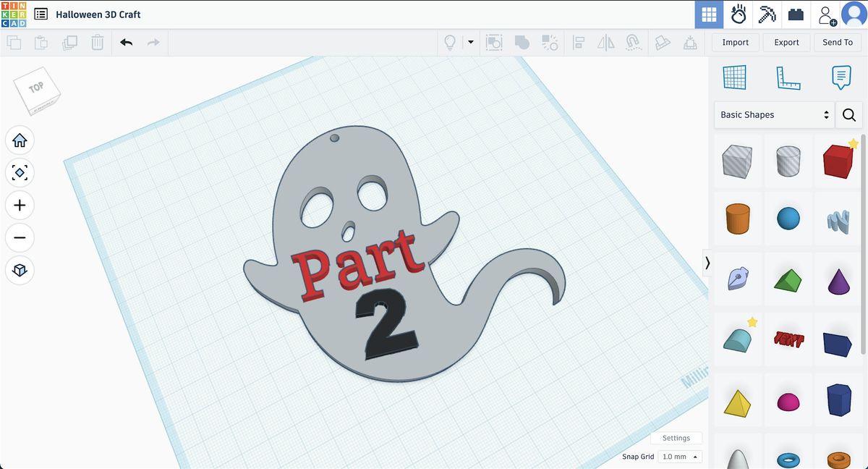
Task: Click the undo arrow icon
Action: pyautogui.click(x=127, y=43)
